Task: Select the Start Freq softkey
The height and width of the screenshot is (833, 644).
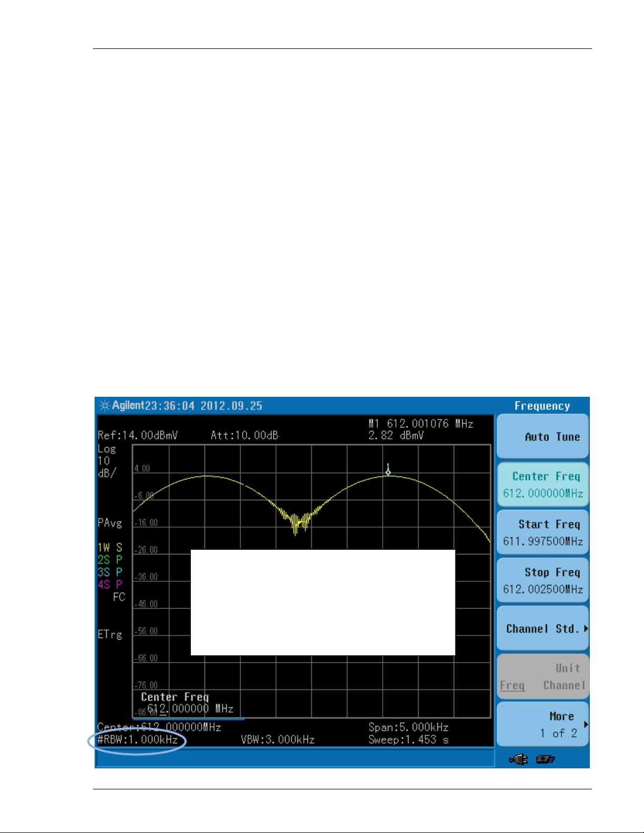Action: [x=543, y=532]
